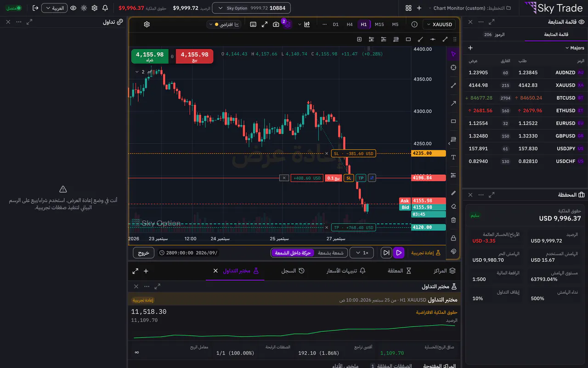588x368 pixels.
Task: Click the TP button on the order line
Action: [361, 178]
